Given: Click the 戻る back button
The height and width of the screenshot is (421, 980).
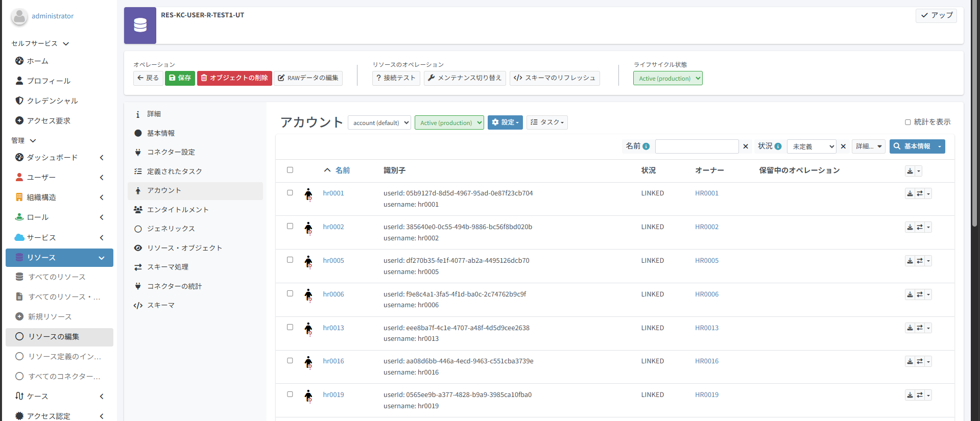Looking at the screenshot, I should pyautogui.click(x=148, y=78).
